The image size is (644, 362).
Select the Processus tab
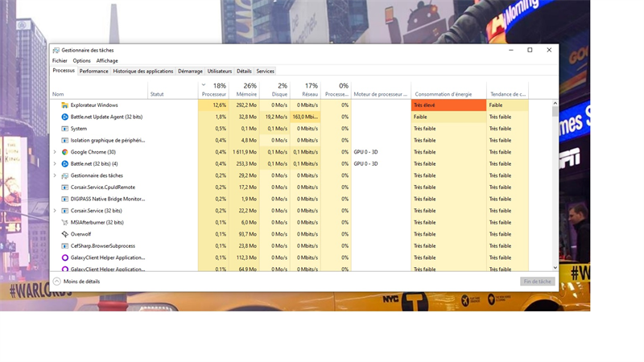[x=64, y=71]
